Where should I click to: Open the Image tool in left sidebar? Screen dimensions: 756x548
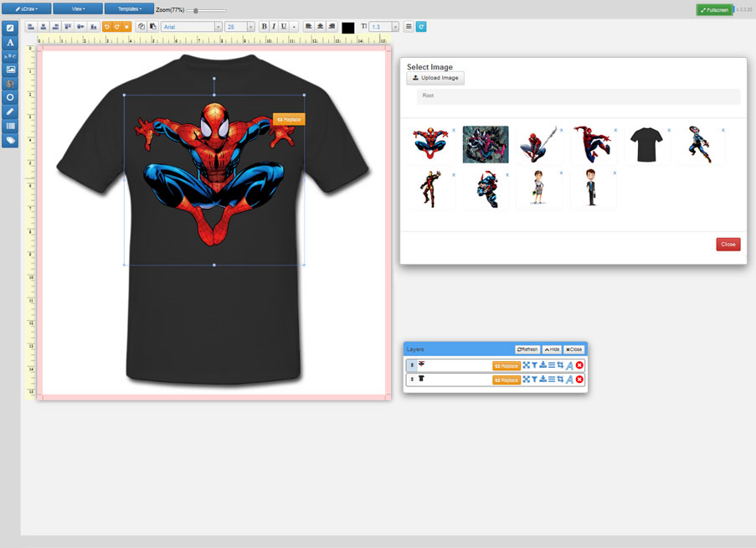pyautogui.click(x=10, y=70)
